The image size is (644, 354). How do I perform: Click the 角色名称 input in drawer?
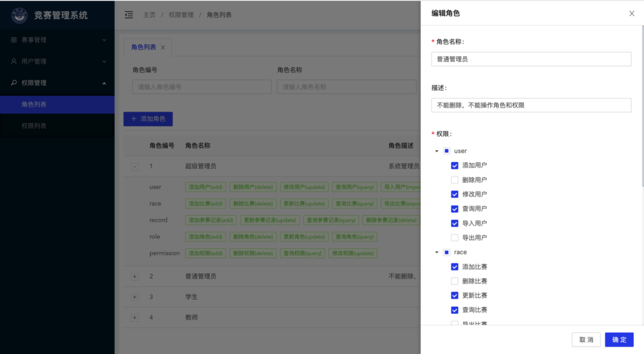coord(531,59)
